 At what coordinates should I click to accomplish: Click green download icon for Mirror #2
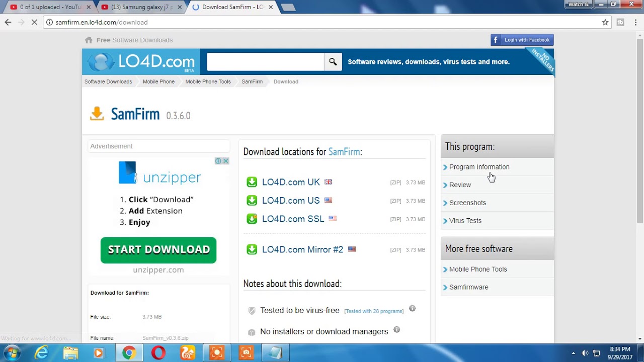(252, 249)
